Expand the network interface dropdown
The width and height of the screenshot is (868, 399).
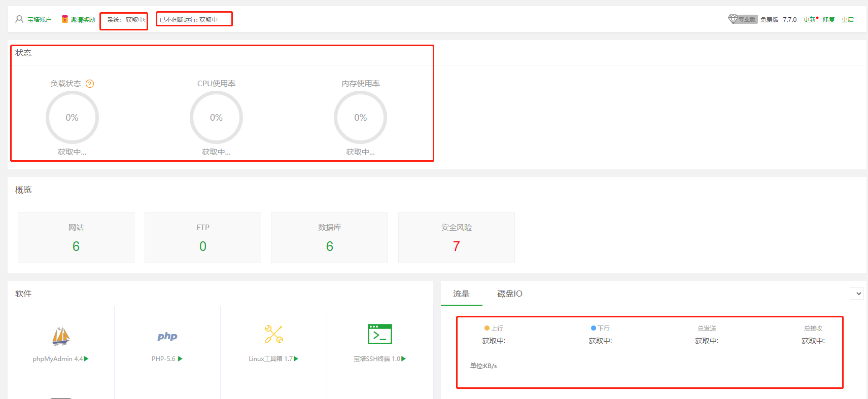click(857, 294)
